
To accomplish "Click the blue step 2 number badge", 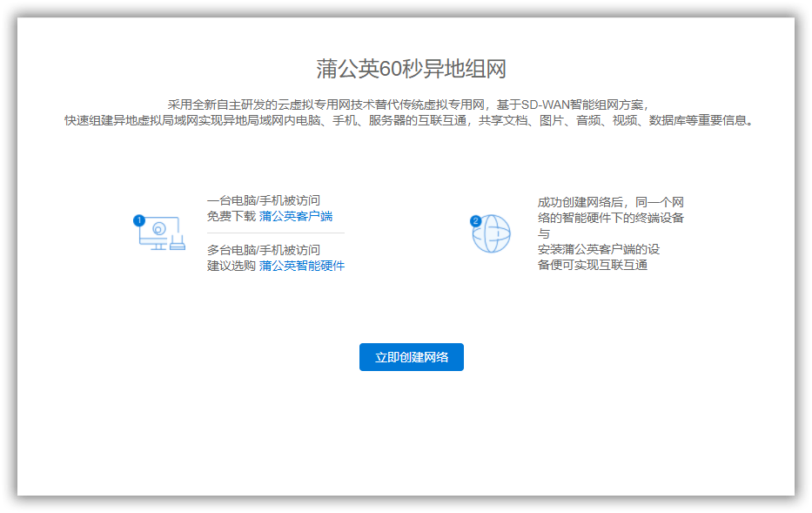I will [475, 221].
